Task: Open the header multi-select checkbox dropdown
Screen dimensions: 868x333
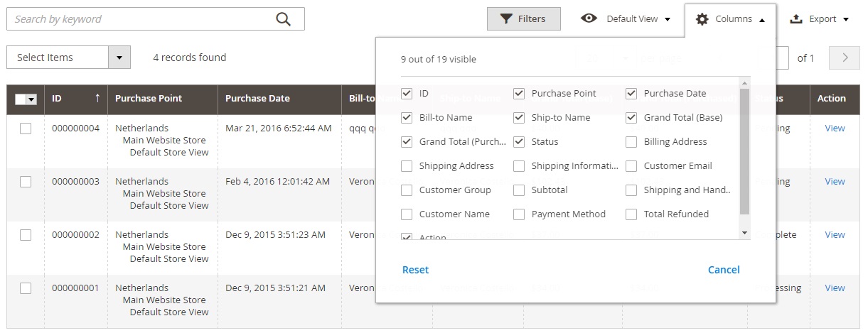Action: coord(31,99)
